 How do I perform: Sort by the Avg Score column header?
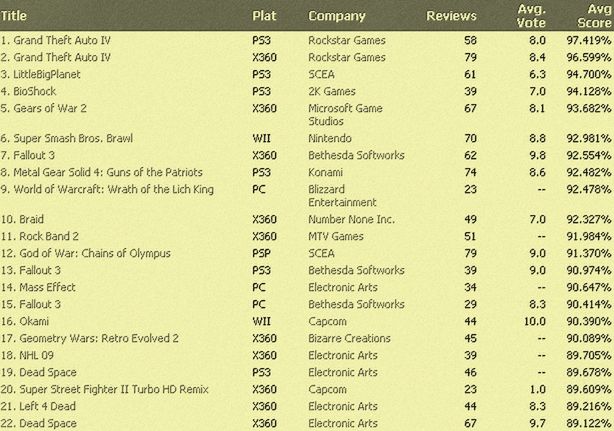point(594,16)
